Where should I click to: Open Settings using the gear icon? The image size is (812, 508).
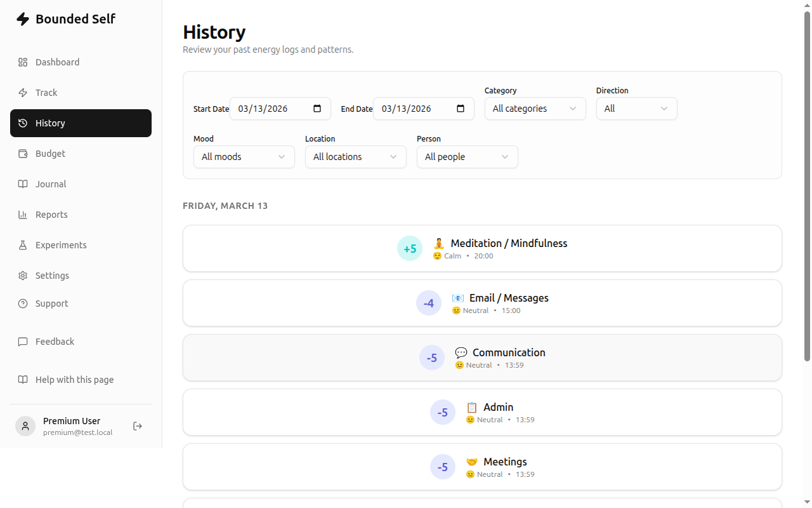(x=23, y=275)
